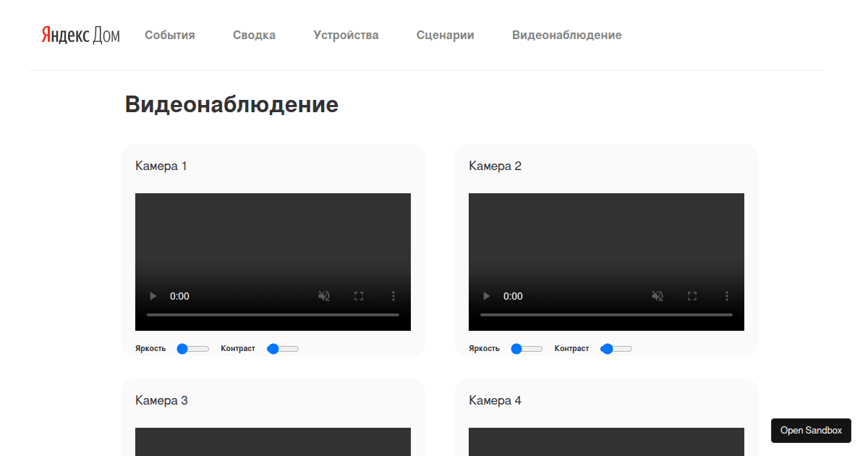The height and width of the screenshot is (456, 868).
Task: Go to the Сводка section
Action: [254, 35]
